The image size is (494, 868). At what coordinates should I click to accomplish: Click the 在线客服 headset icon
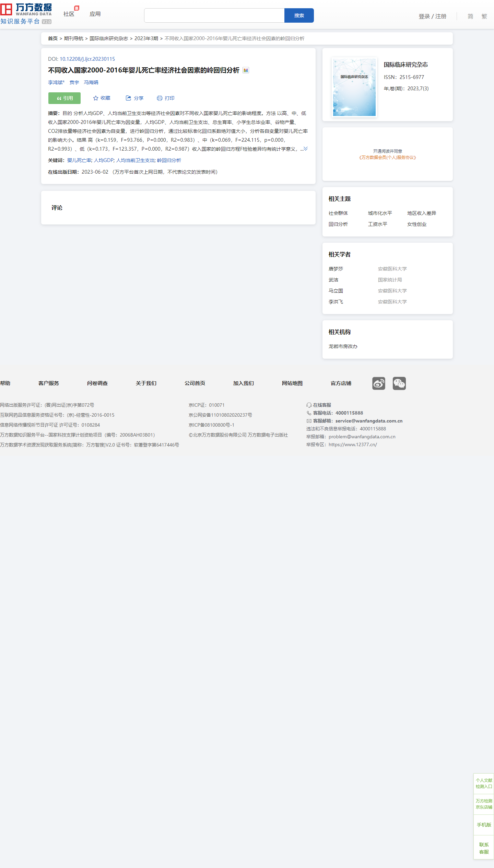[309, 405]
